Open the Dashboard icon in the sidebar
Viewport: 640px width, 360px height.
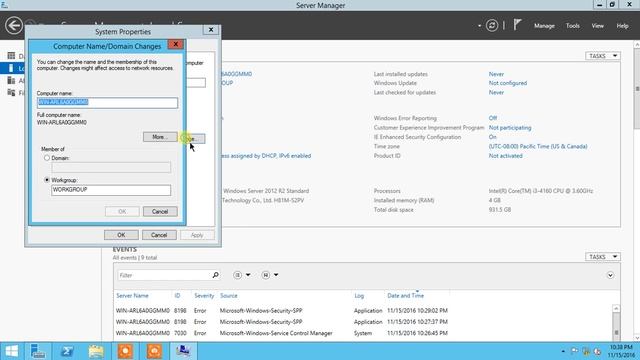(11, 56)
